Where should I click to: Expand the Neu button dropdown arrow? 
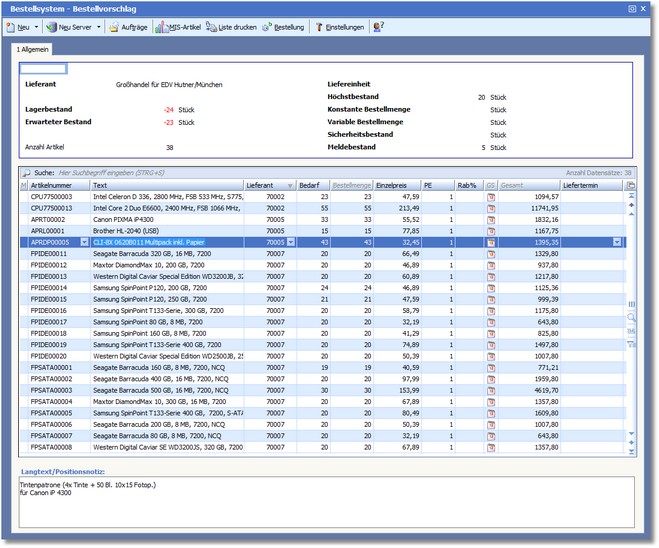[x=37, y=27]
